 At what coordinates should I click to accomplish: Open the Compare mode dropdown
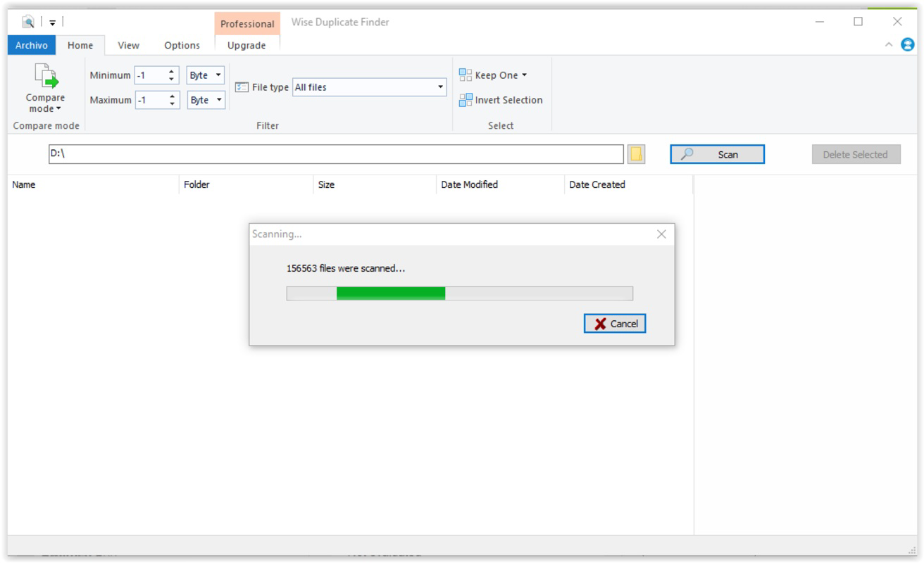45,89
